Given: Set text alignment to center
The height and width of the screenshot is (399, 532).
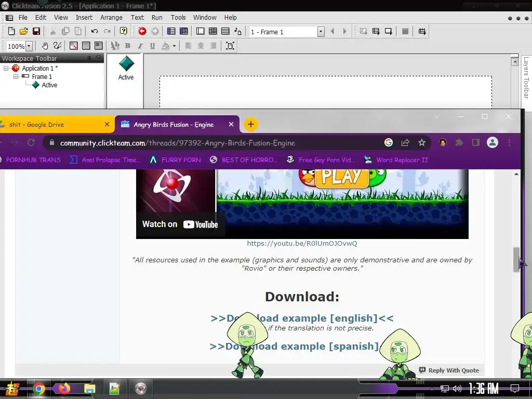Looking at the screenshot, I should (201, 46).
